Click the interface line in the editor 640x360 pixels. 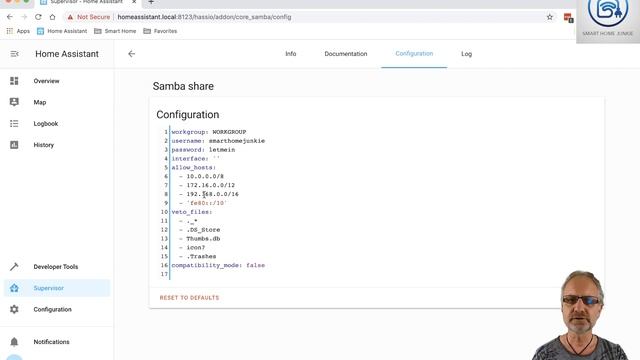pos(196,159)
